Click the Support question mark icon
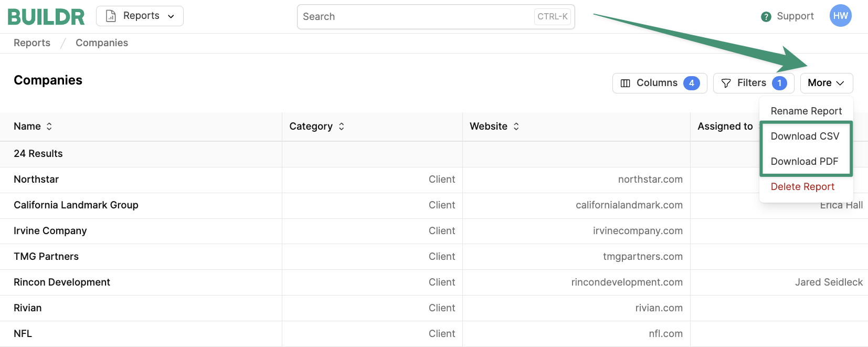The image size is (868, 347). click(x=766, y=17)
